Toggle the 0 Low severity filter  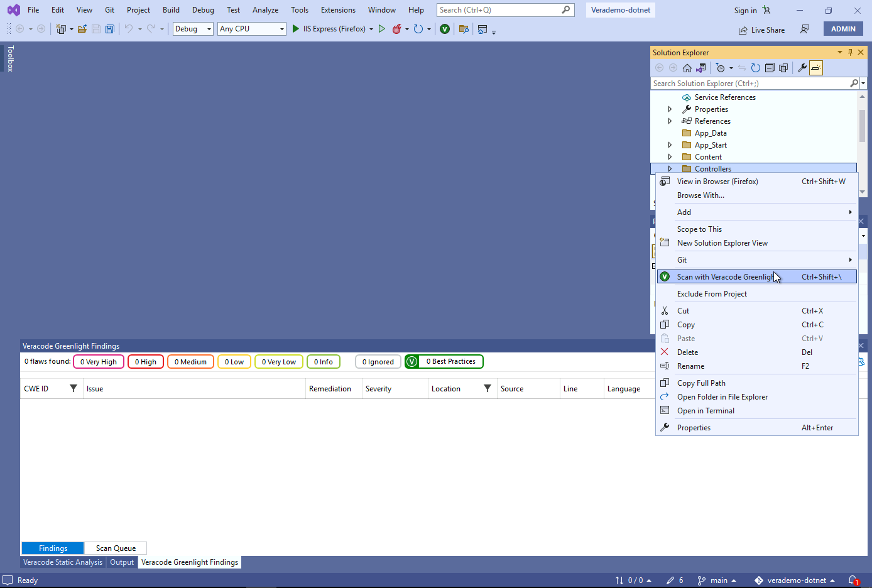[x=234, y=362]
